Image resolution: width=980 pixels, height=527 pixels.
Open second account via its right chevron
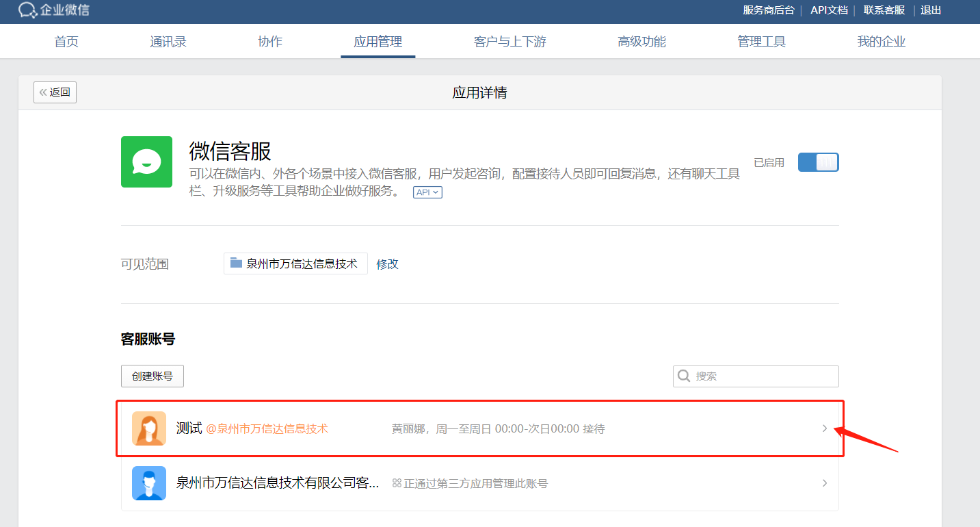[x=824, y=483]
